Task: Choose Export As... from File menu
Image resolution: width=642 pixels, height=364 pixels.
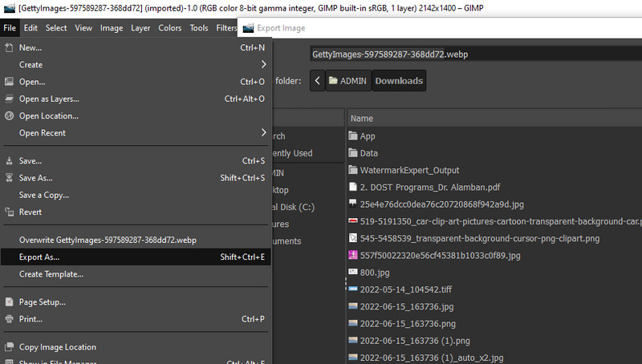Action: (x=39, y=257)
